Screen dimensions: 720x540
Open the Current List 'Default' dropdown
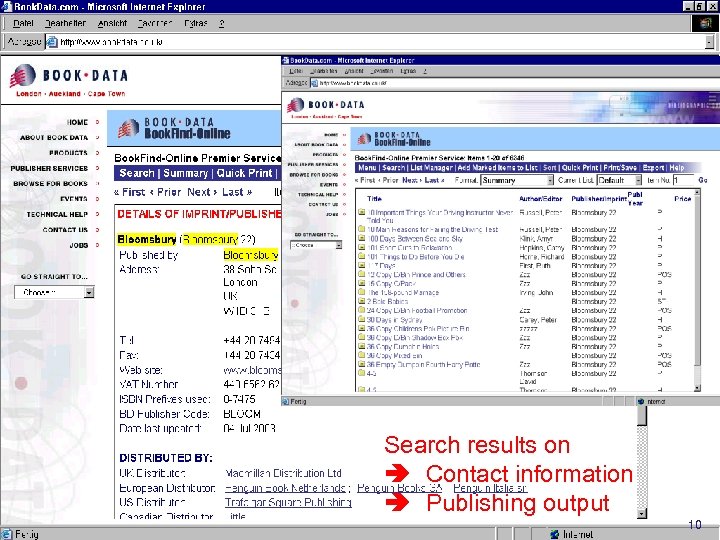[x=619, y=180]
